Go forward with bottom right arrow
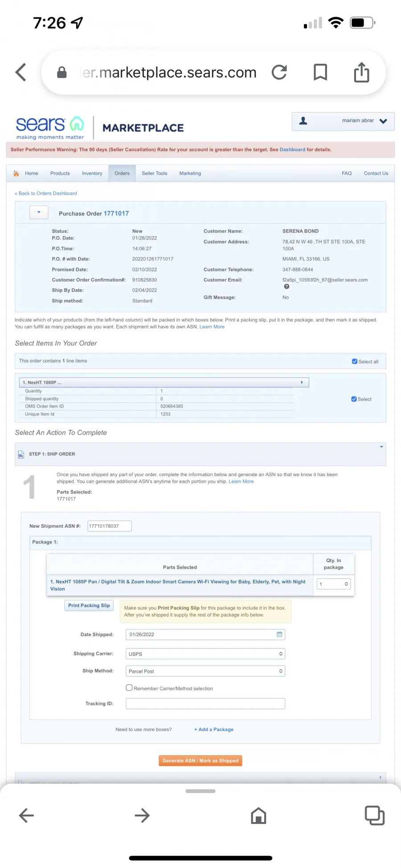The height and width of the screenshot is (868, 401). coord(142,815)
